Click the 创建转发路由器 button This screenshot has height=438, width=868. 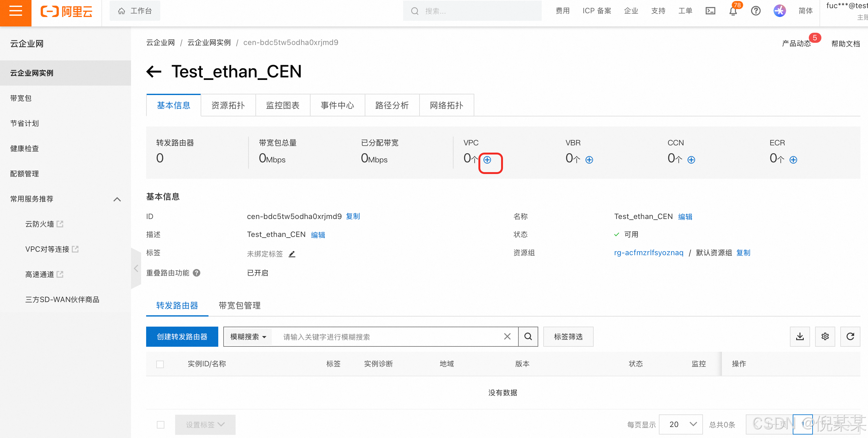point(182,337)
